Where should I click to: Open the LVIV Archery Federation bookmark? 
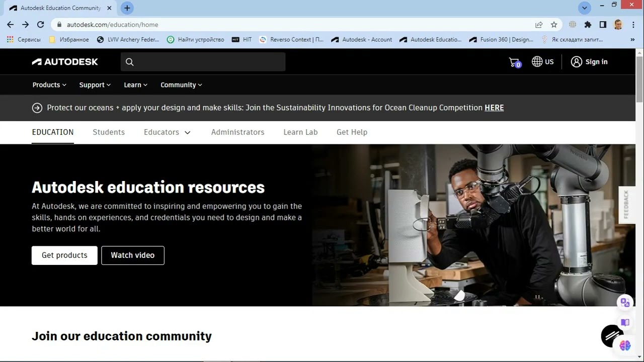click(128, 39)
